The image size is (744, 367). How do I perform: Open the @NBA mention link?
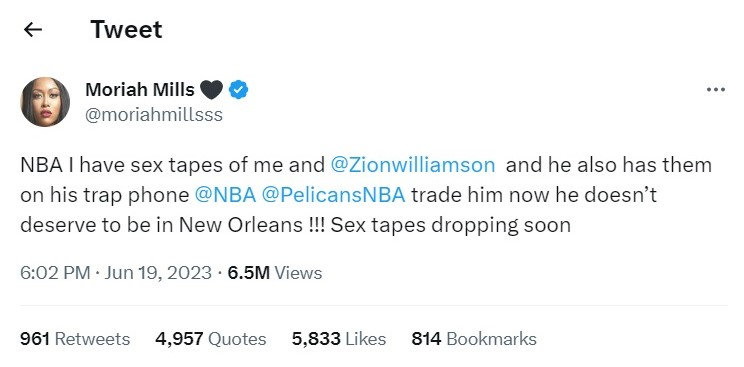point(225,195)
